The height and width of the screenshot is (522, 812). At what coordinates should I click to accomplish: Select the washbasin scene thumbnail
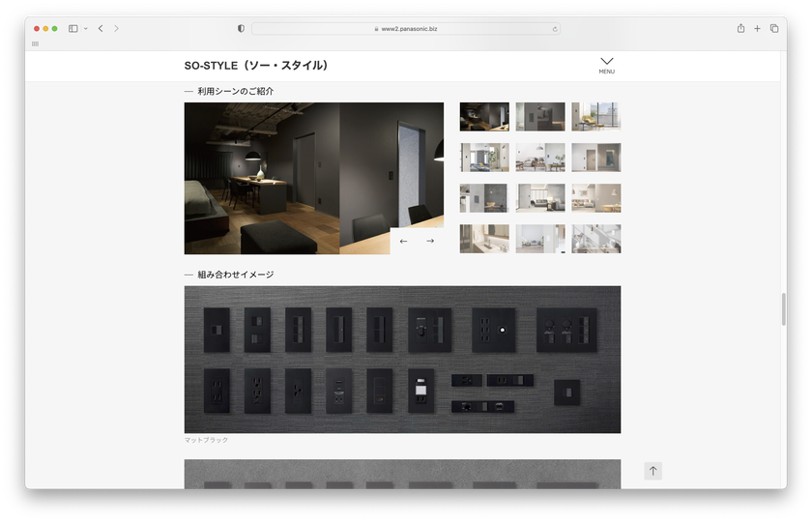click(484, 239)
